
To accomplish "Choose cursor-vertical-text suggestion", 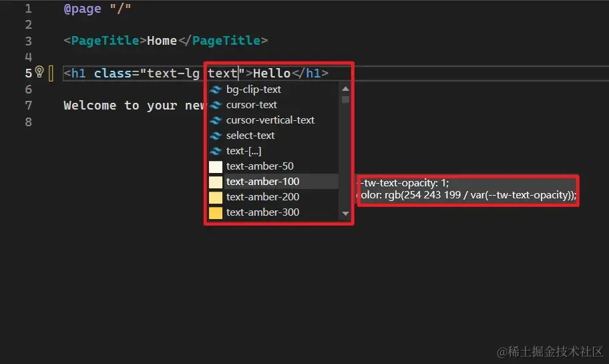I will pyautogui.click(x=273, y=120).
